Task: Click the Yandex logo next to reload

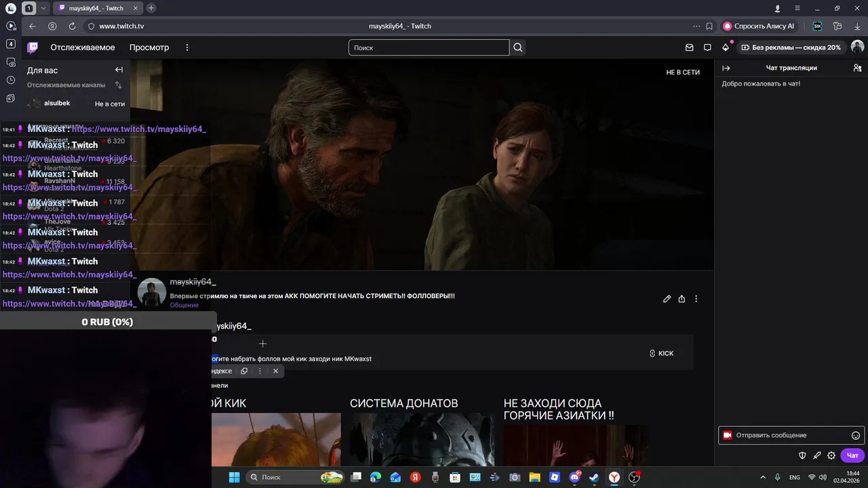Action: coord(52,26)
